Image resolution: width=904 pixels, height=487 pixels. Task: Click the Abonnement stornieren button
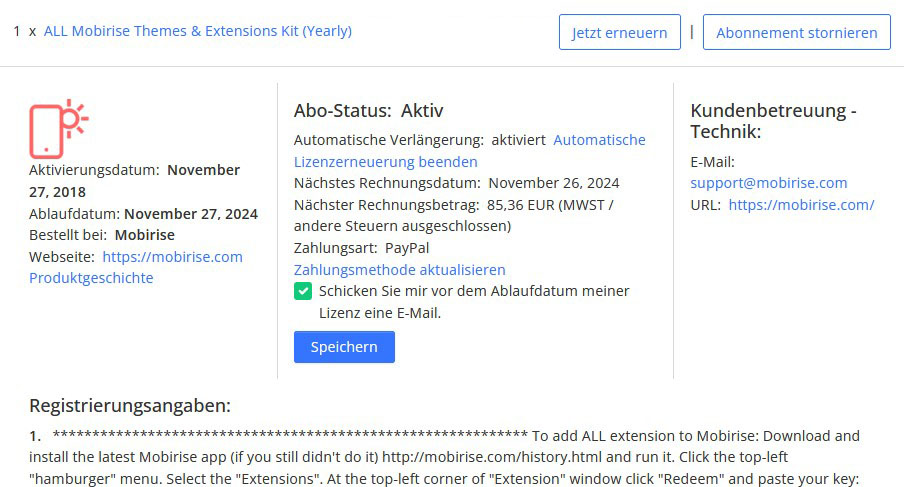click(x=796, y=32)
